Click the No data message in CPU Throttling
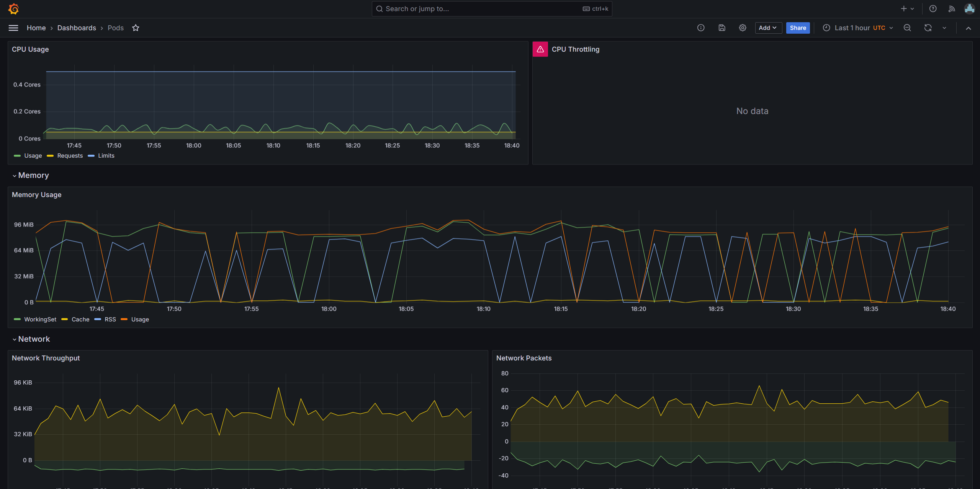This screenshot has height=489, width=980. 752,111
